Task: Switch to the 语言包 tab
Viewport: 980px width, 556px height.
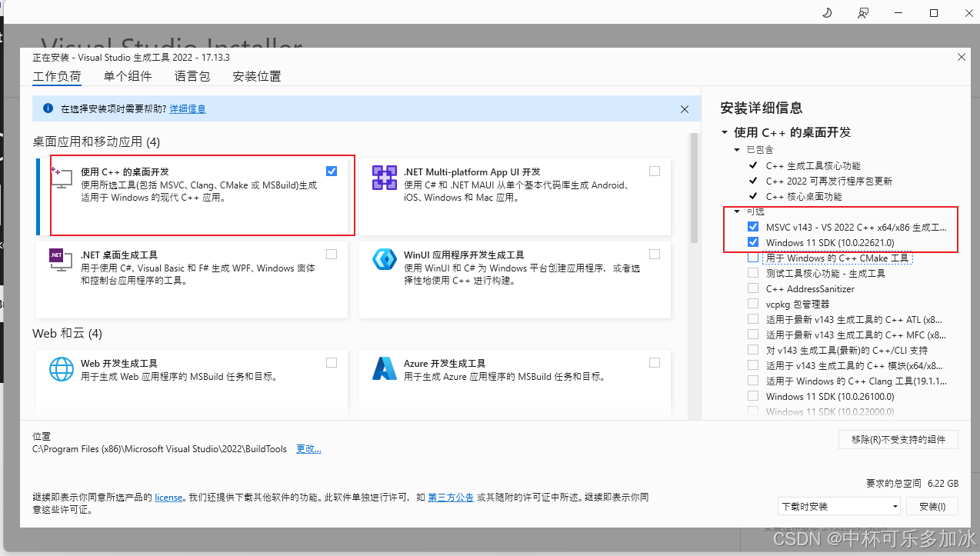Action: click(192, 76)
